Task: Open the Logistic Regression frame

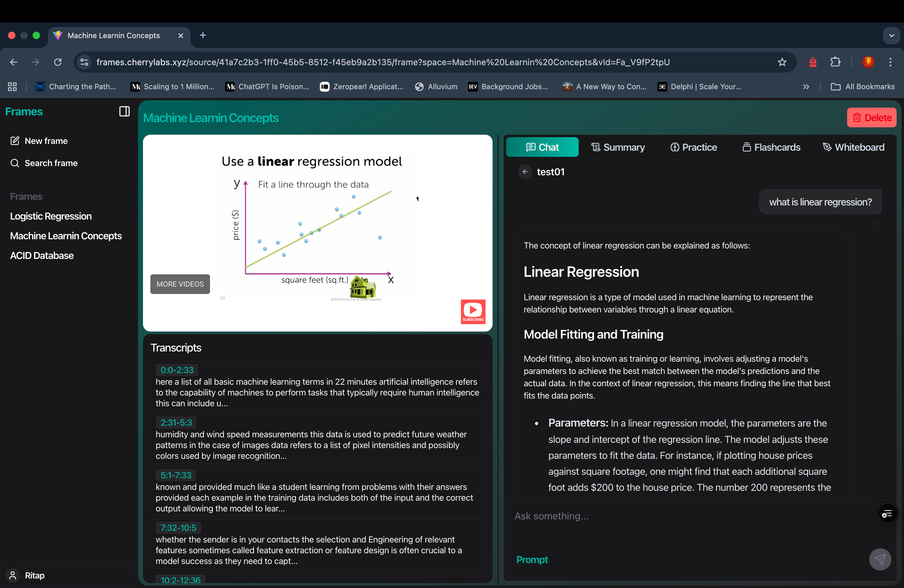Action: coord(51,216)
